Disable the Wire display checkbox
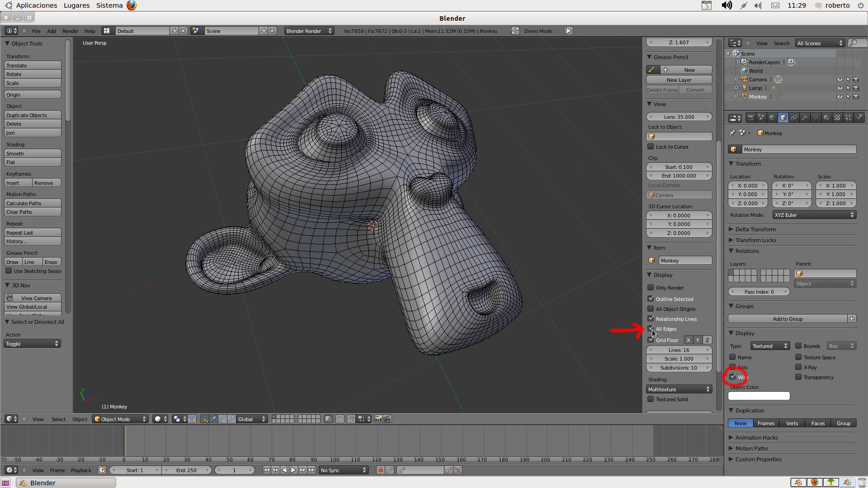The width and height of the screenshot is (868, 488). pyautogui.click(x=733, y=377)
